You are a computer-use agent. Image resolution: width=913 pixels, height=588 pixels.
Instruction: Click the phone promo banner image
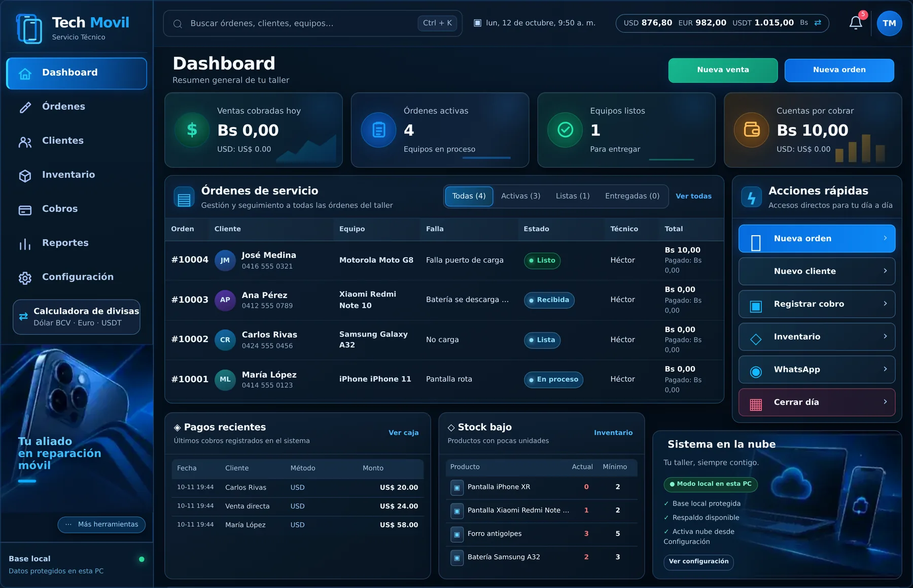(x=77, y=428)
